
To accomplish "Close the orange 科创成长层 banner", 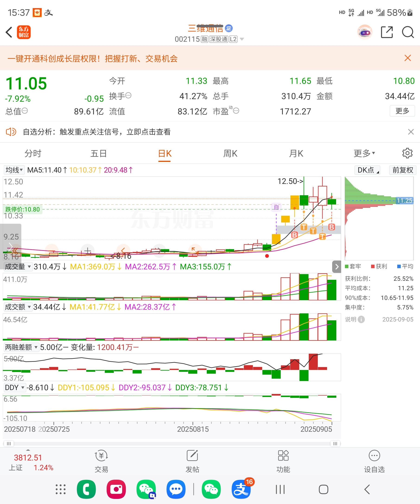I will pyautogui.click(x=407, y=58).
